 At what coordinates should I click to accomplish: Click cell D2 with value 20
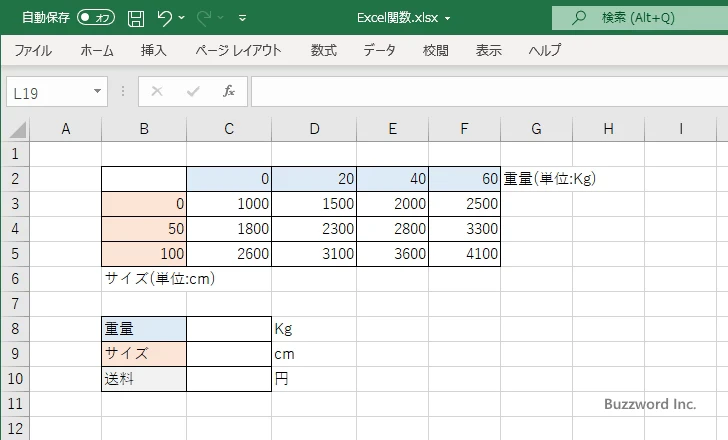(314, 179)
